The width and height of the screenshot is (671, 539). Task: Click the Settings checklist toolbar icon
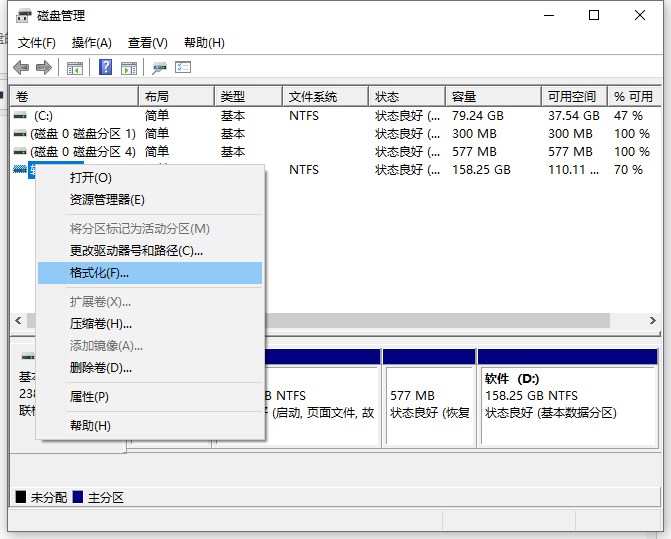click(x=183, y=67)
